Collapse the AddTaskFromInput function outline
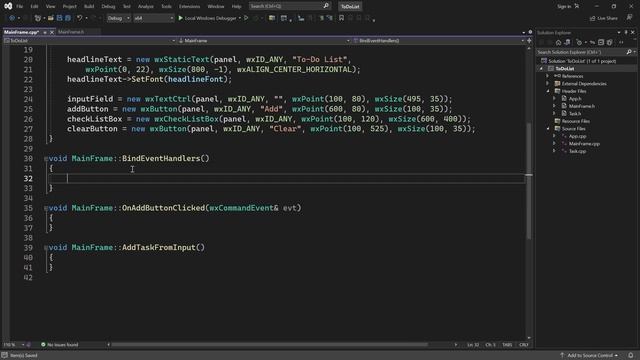The height and width of the screenshot is (360, 640). [46, 248]
